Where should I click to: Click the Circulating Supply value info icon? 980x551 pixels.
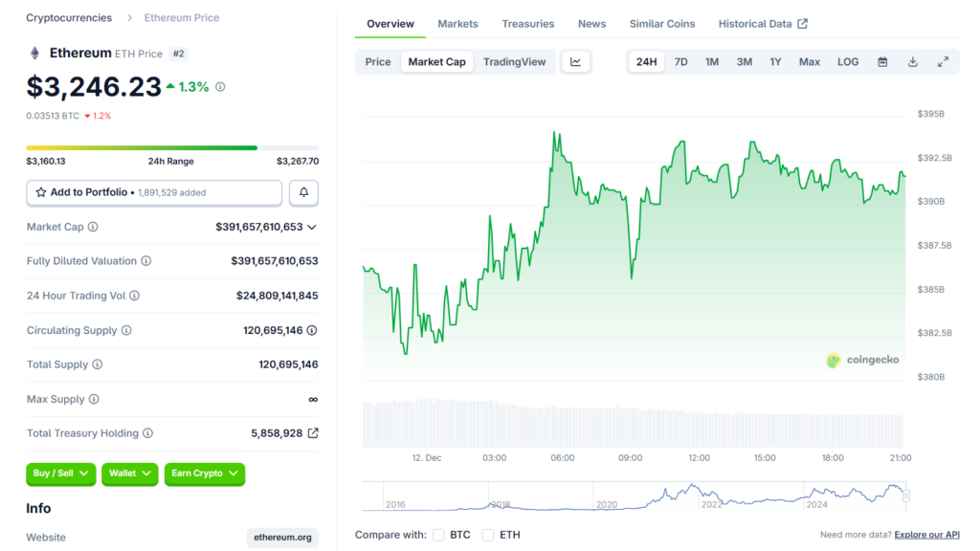[312, 331]
